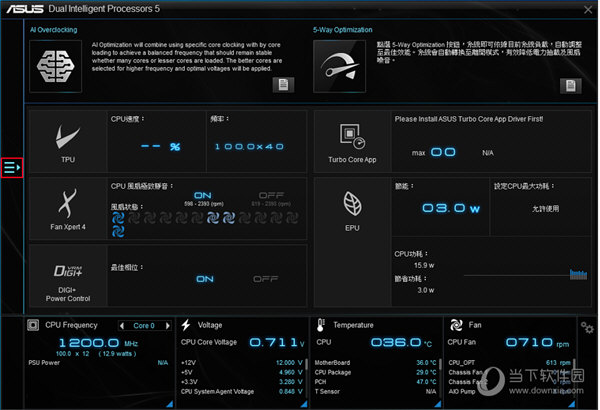The width and height of the screenshot is (600, 410).
Task: Click the T Sensor row
Action: click(x=375, y=392)
